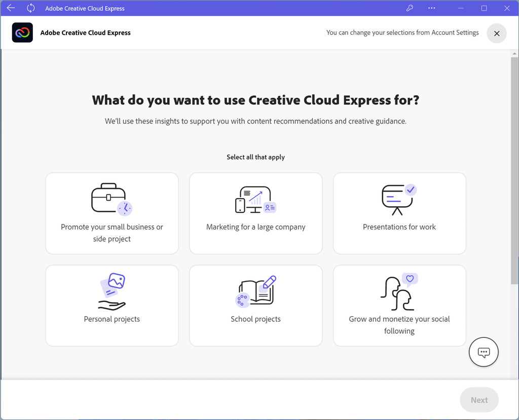The image size is (519, 420).
Task: Select "Marketing for a large company" option
Action: (x=256, y=213)
